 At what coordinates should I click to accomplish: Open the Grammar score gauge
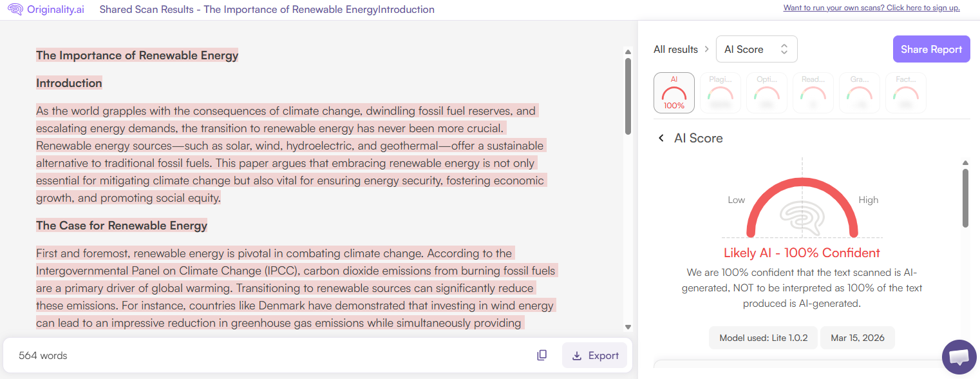click(x=859, y=92)
